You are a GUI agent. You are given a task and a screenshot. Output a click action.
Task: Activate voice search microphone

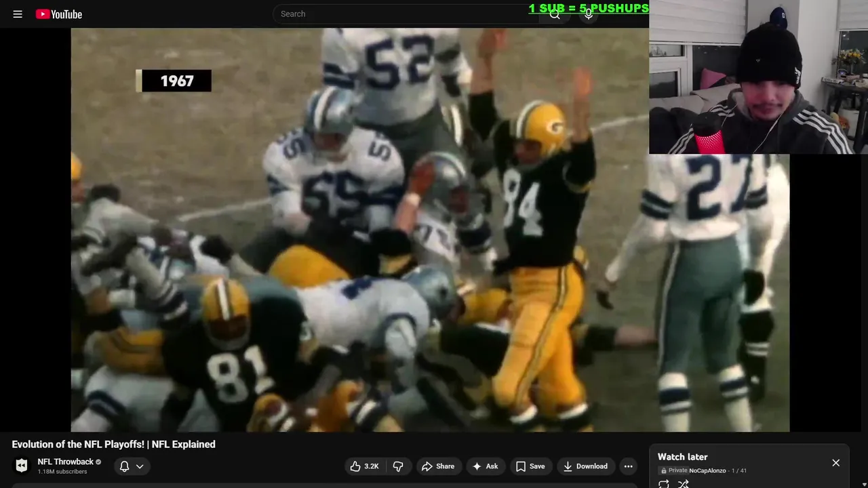pos(589,14)
